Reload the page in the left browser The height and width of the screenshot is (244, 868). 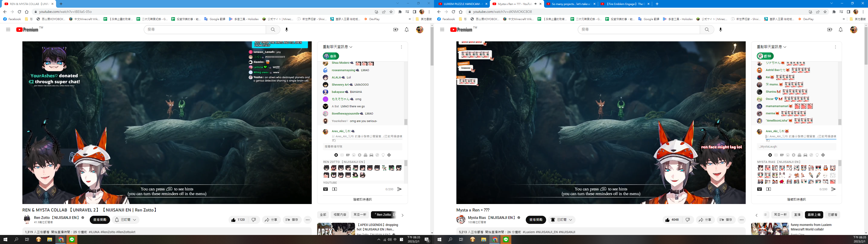point(19,12)
